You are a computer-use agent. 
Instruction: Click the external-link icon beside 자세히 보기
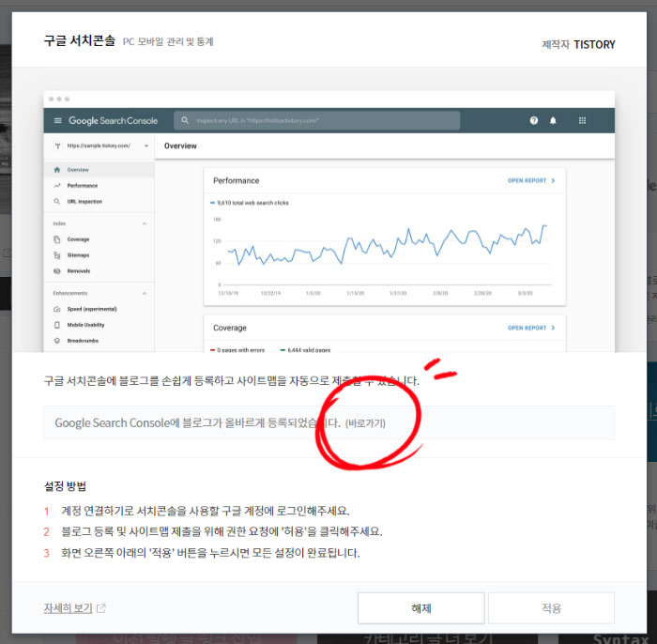point(101,608)
